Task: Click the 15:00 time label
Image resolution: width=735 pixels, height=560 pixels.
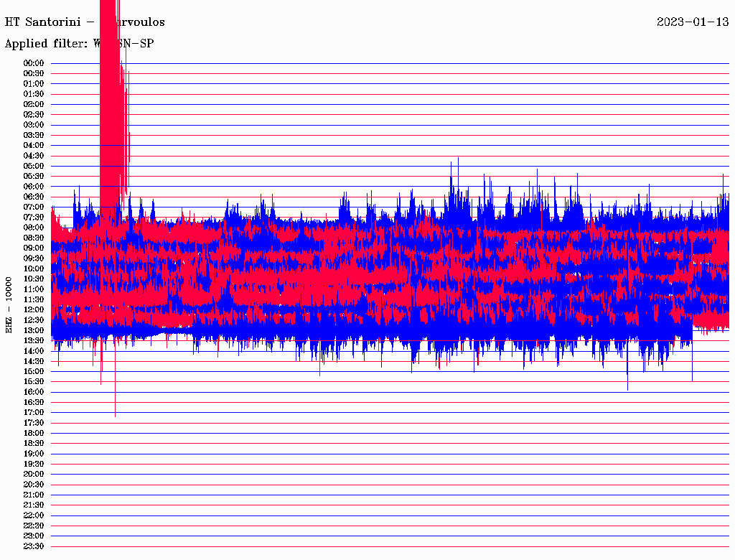Action: click(34, 371)
